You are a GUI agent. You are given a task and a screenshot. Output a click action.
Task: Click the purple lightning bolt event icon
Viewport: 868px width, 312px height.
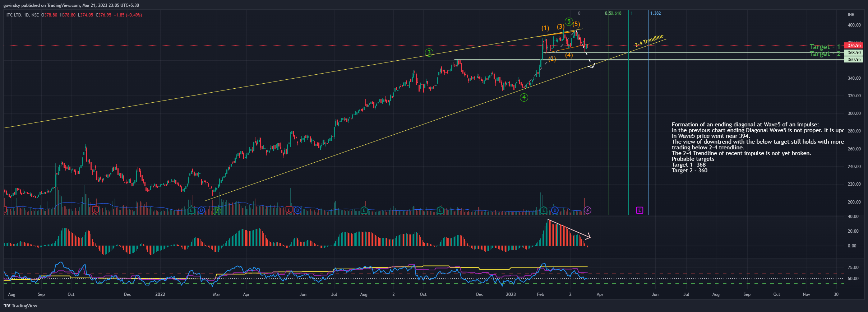coord(587,210)
